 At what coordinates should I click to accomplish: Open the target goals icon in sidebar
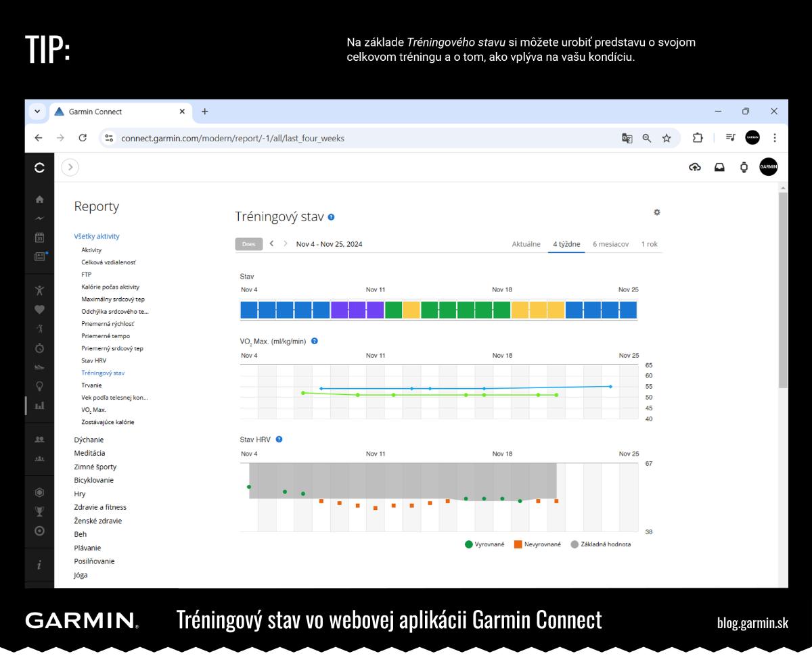coord(39,531)
